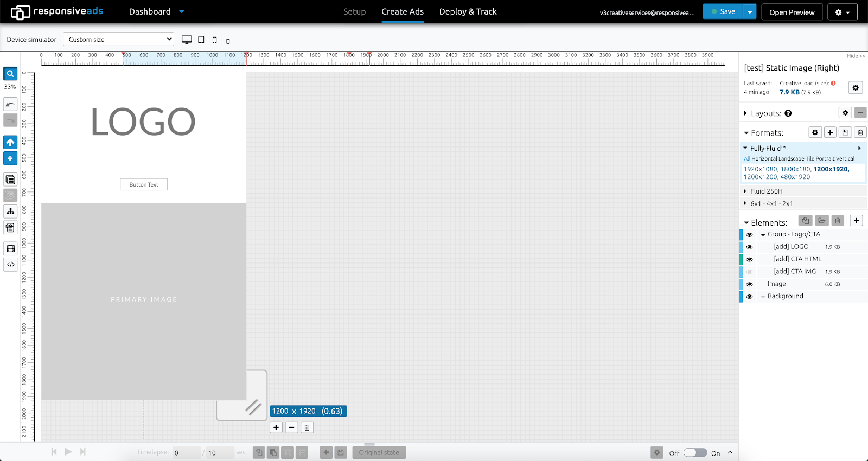Open the PSD import tool
Viewport: 868px width, 461px height.
[x=10, y=227]
